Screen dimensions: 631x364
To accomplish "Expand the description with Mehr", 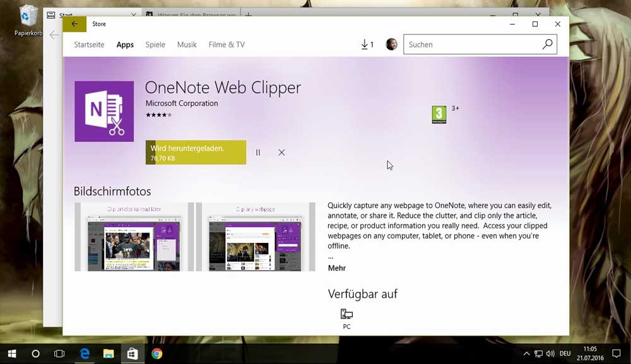I will (337, 268).
